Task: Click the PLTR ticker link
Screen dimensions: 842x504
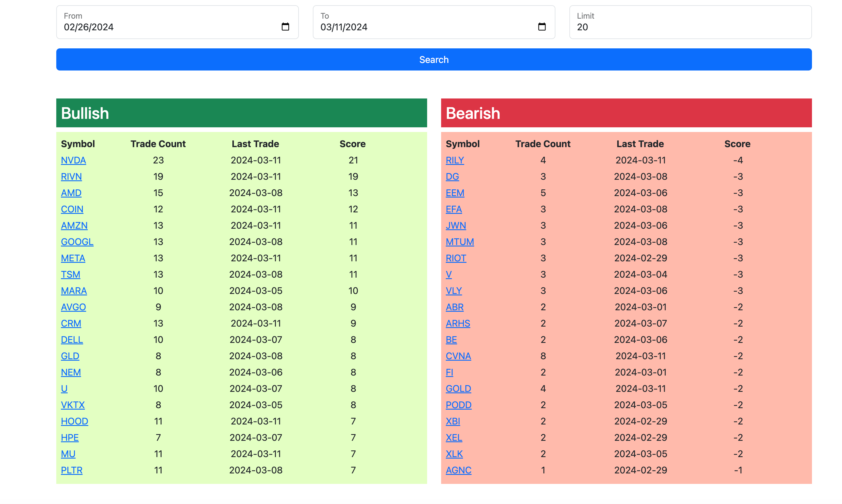Action: coord(71,470)
